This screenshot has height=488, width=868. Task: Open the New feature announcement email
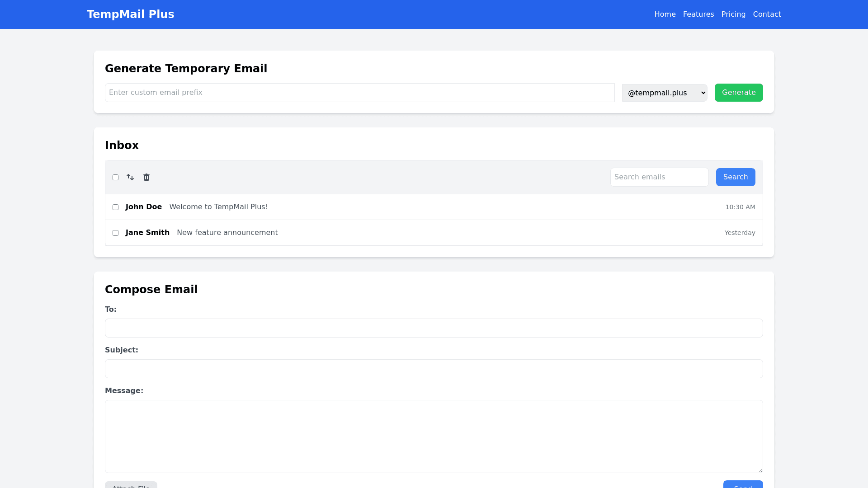pos(227,233)
